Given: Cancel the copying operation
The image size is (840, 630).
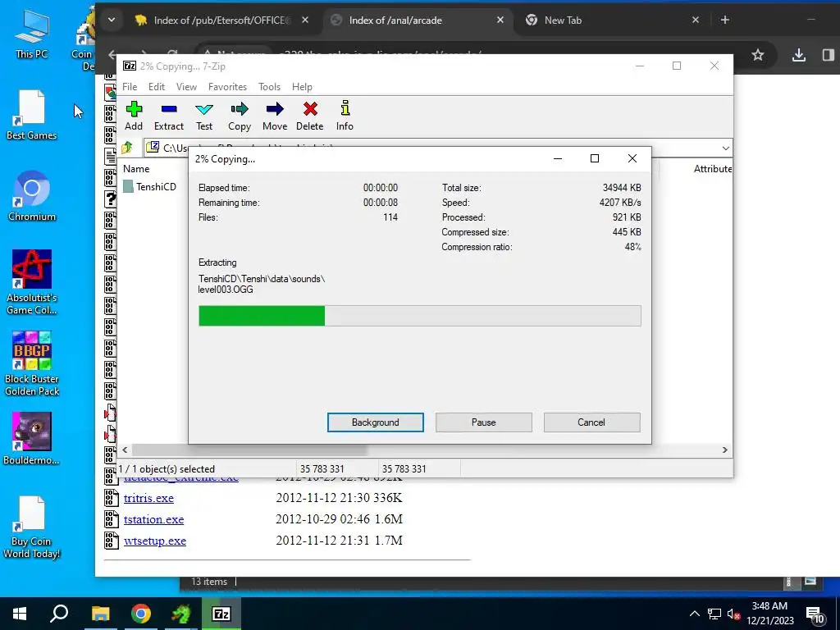Looking at the screenshot, I should pyautogui.click(x=591, y=422).
